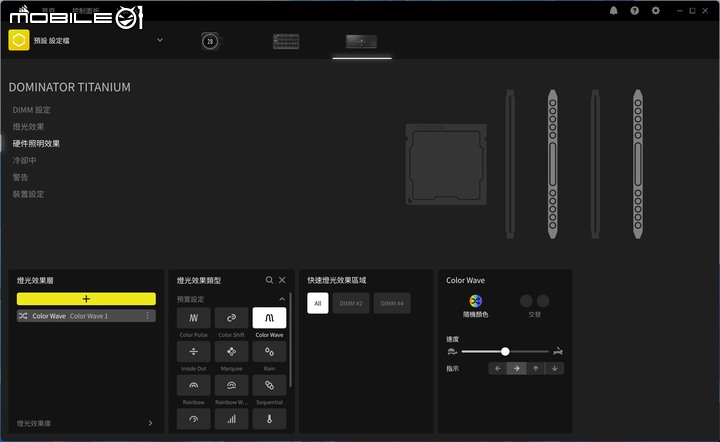Close the lighting effect type panel
The width and height of the screenshot is (720, 442).
[282, 280]
